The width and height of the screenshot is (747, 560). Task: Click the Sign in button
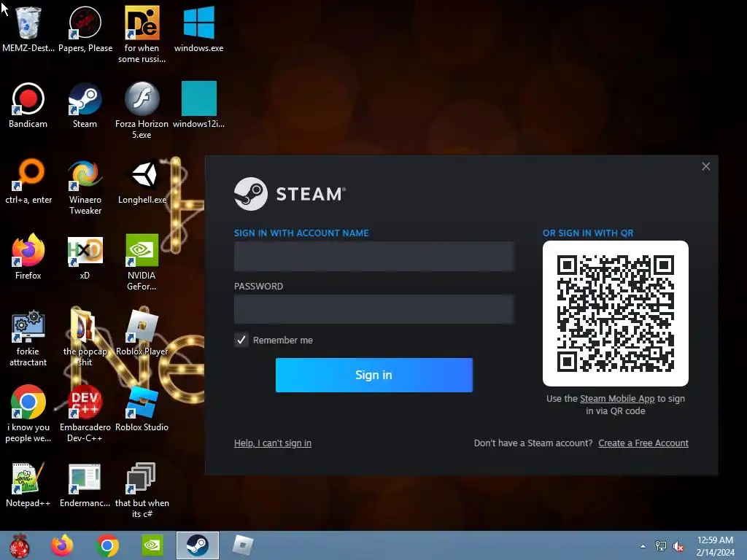374,376
